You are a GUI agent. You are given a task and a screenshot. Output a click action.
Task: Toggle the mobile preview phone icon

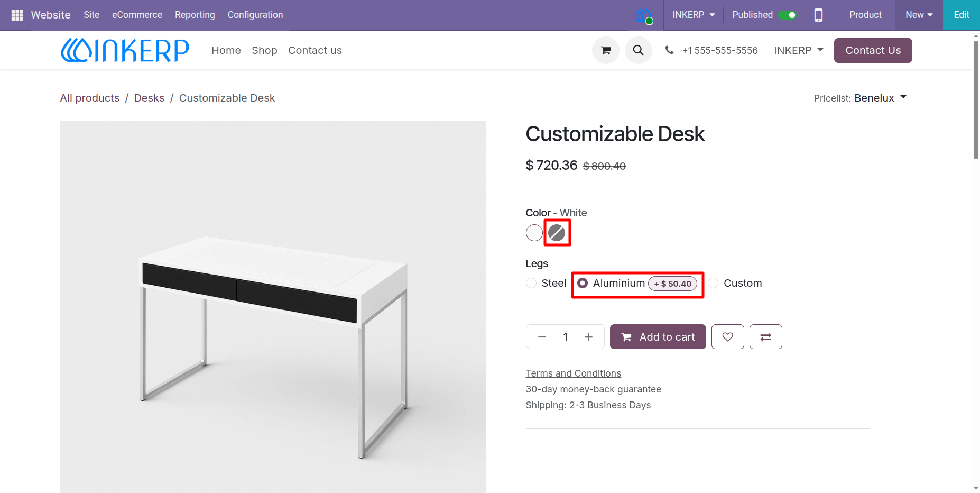[x=818, y=15]
